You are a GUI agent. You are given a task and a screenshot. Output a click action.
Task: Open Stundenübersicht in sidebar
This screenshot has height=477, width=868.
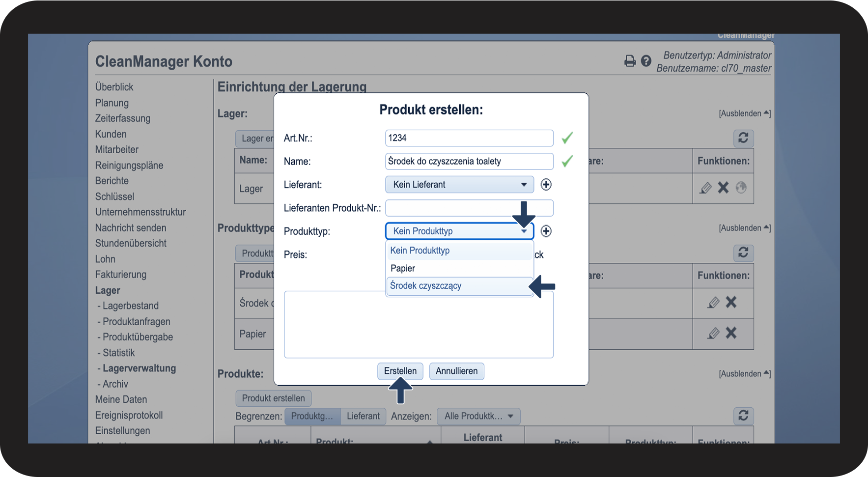click(131, 243)
